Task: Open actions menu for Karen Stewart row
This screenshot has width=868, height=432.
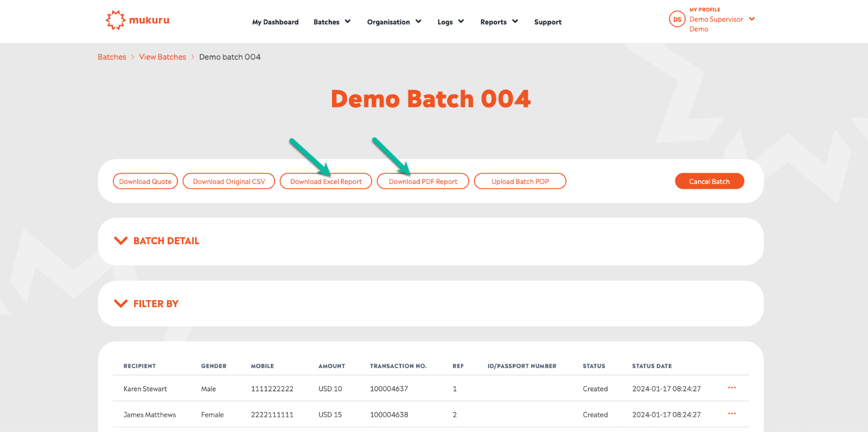Action: 732,388
